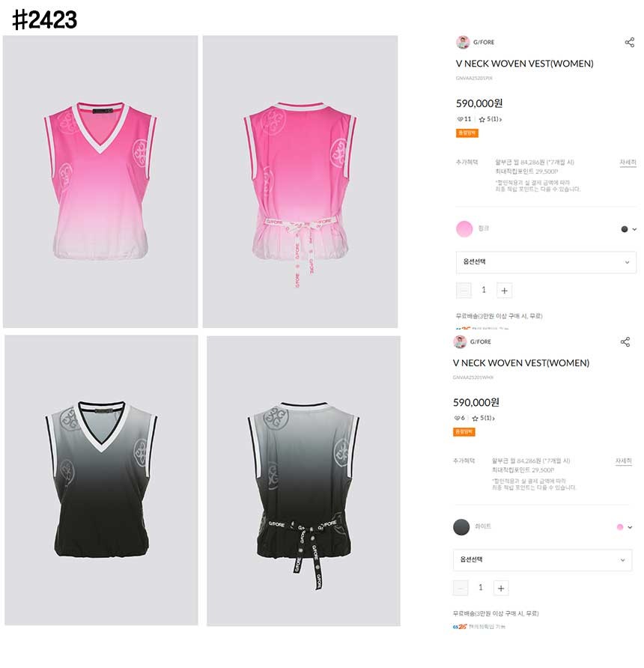Screen dimensions: 644x668
Task: Open the black vest 옵션선택 option dropdown
Action: point(542,560)
